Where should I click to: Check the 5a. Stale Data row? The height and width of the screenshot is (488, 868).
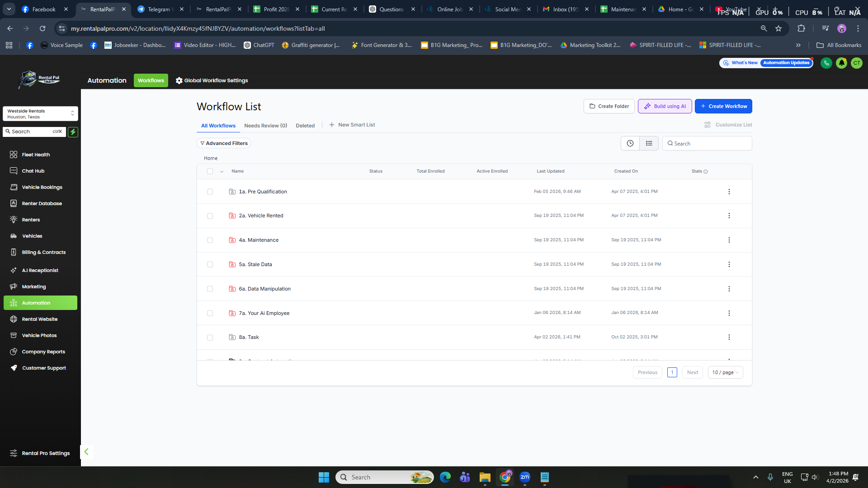(210, 264)
